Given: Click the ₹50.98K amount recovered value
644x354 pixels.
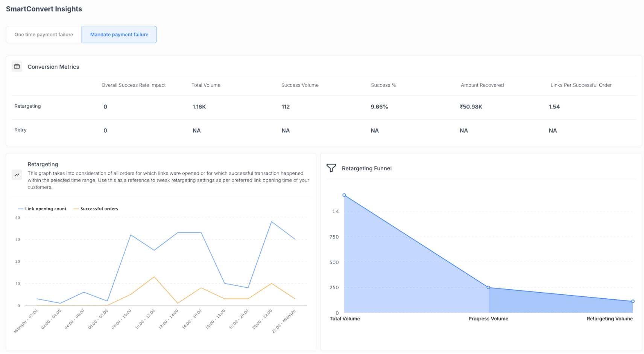Looking at the screenshot, I should [x=471, y=107].
